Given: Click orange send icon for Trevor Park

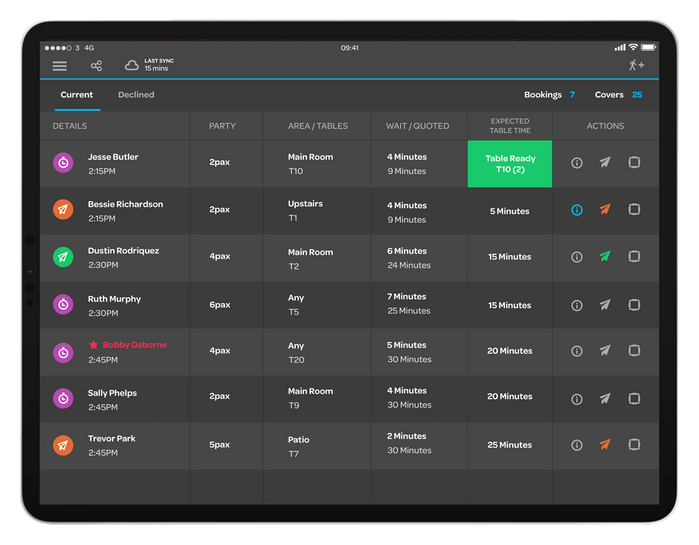Looking at the screenshot, I should pyautogui.click(x=605, y=444).
